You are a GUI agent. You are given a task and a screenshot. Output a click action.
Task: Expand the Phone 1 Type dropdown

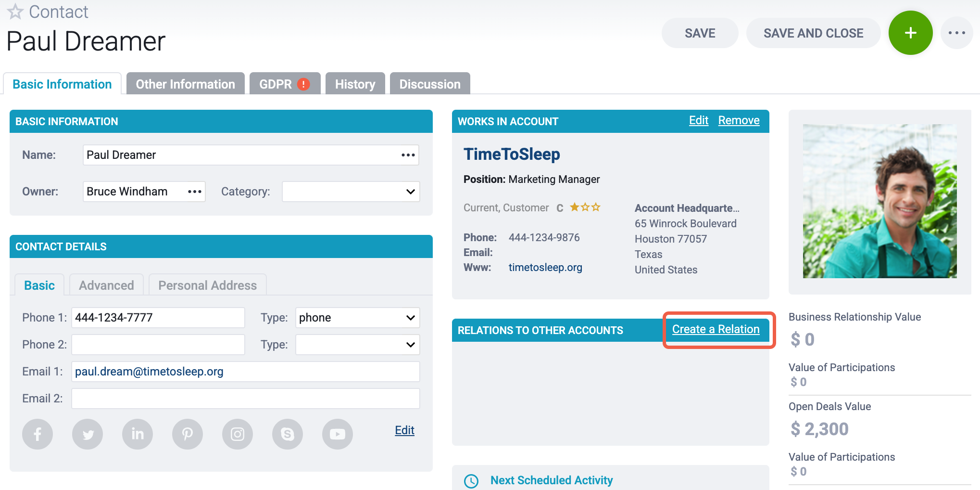358,318
